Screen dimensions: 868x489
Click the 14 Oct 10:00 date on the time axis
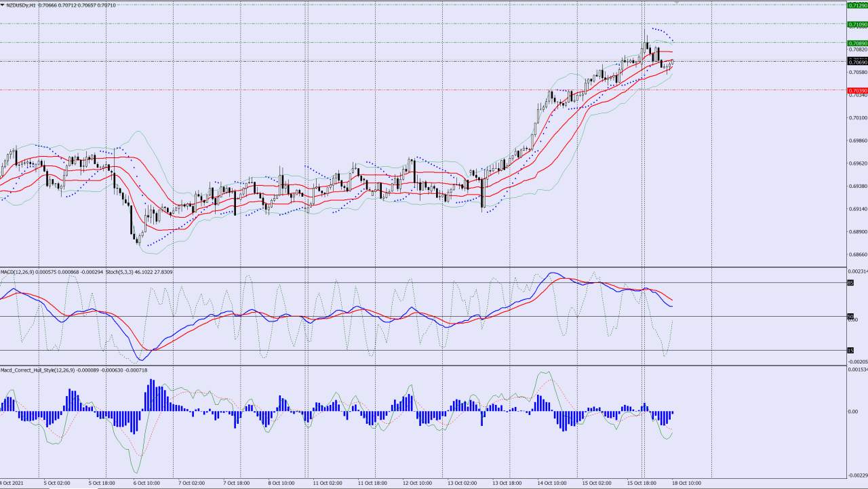point(552,484)
